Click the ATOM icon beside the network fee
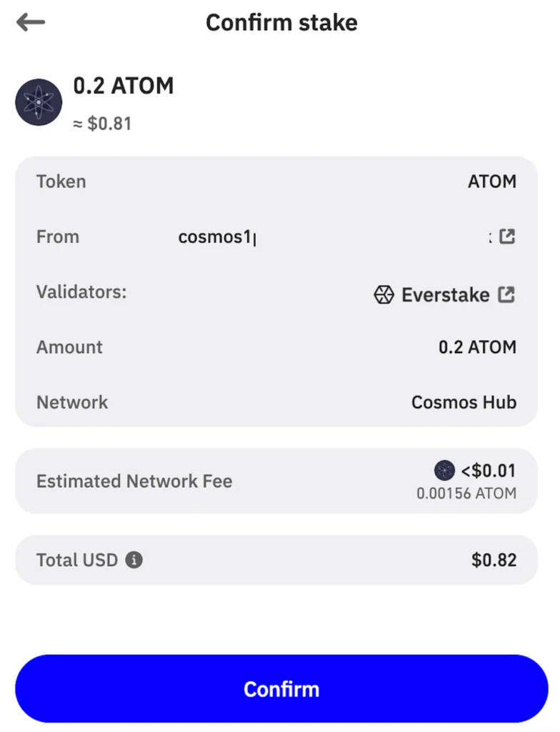 pyautogui.click(x=444, y=470)
